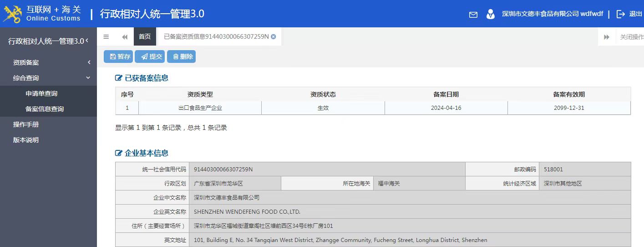Open 备案信息查询 in sidebar
This screenshot has width=644, height=247.
(x=48, y=109)
